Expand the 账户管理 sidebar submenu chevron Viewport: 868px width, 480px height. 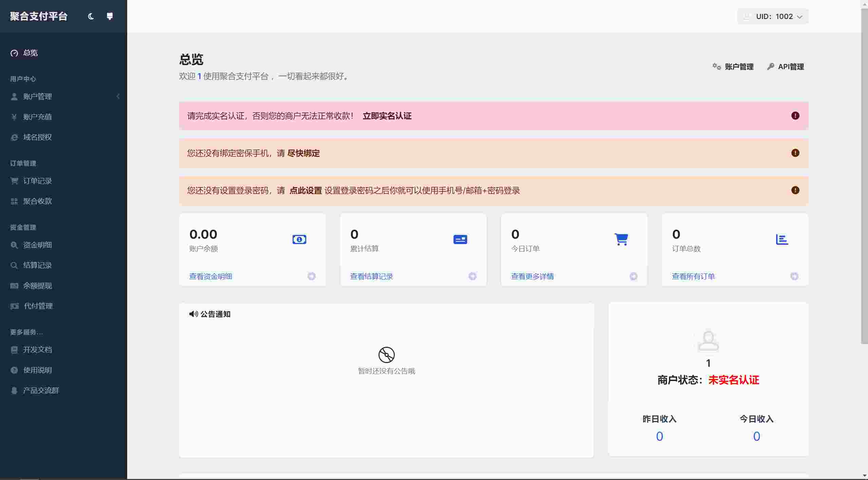pyautogui.click(x=118, y=97)
